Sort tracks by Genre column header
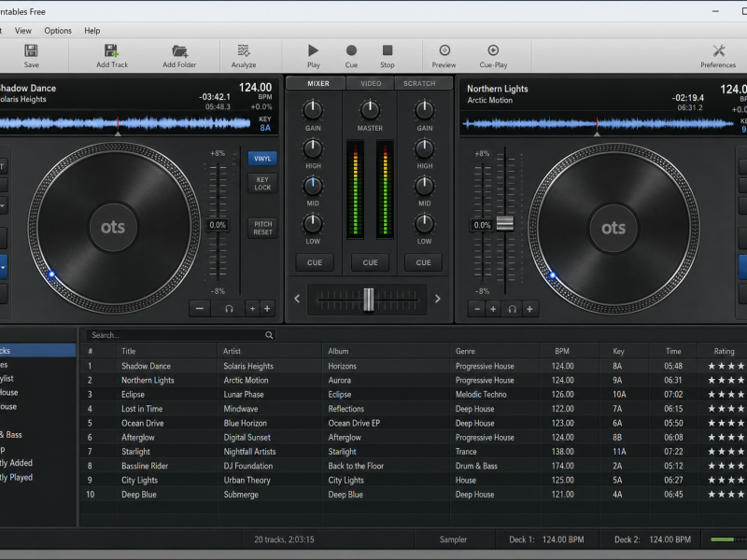Viewport: 747px width, 560px height. [x=465, y=352]
